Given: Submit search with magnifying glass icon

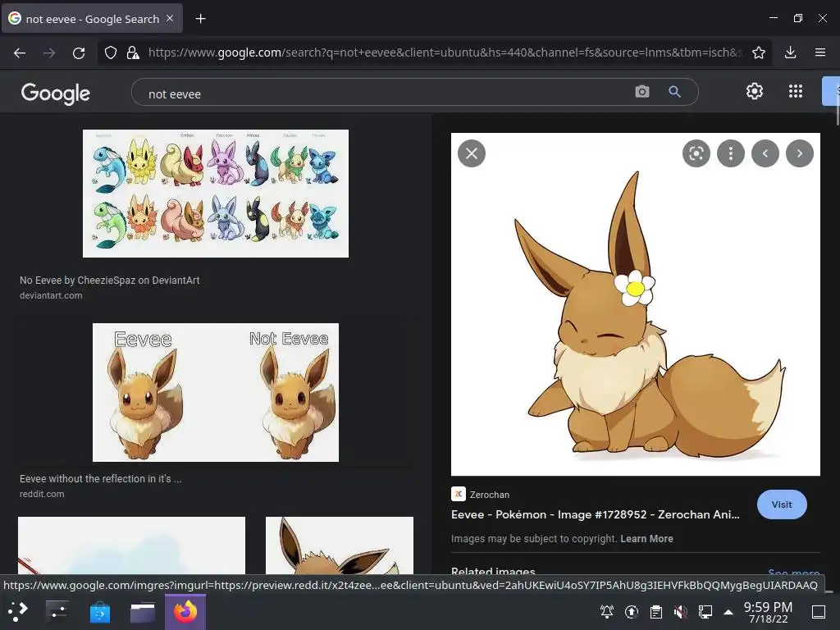Looking at the screenshot, I should pyautogui.click(x=674, y=92).
